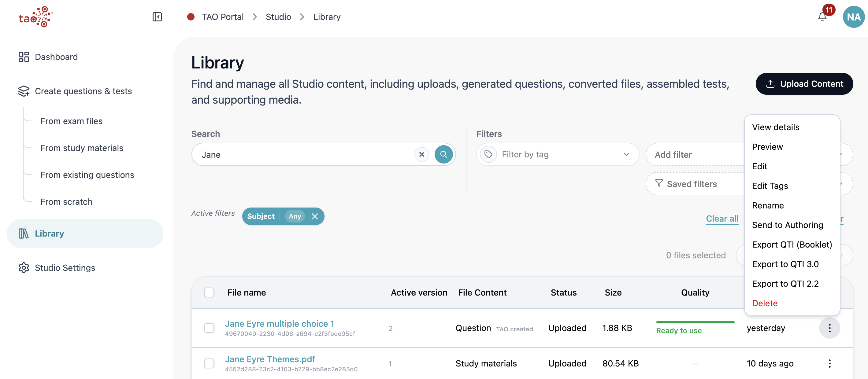
Task: Clear the search text with X icon
Action: click(x=421, y=154)
